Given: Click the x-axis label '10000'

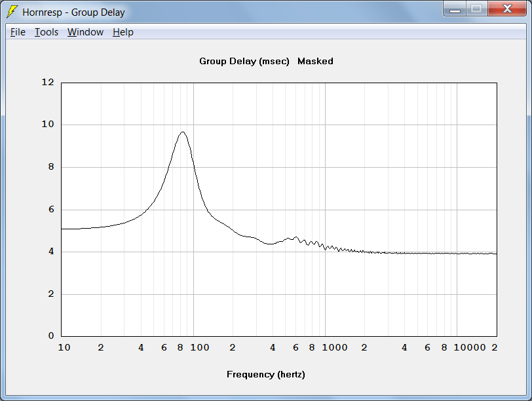Looking at the screenshot, I should coord(470,347).
